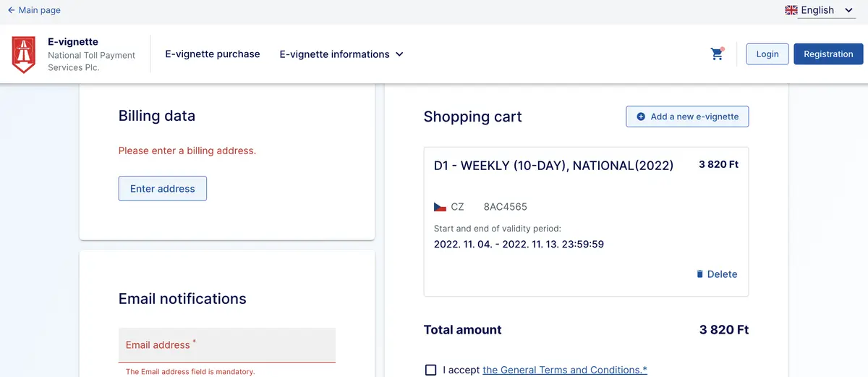Image resolution: width=868 pixels, height=377 pixels.
Task: Click the E-vignette red shield logo
Action: click(24, 55)
